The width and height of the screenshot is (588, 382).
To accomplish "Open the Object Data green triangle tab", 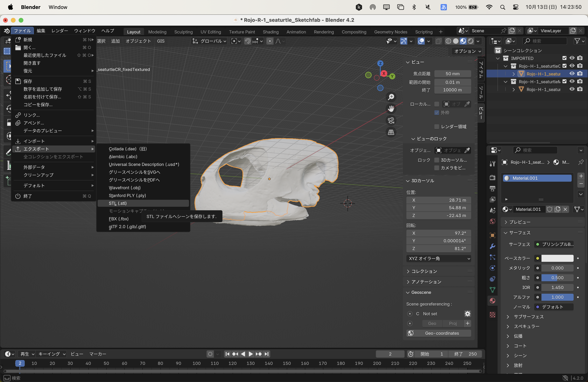I will coord(492,290).
